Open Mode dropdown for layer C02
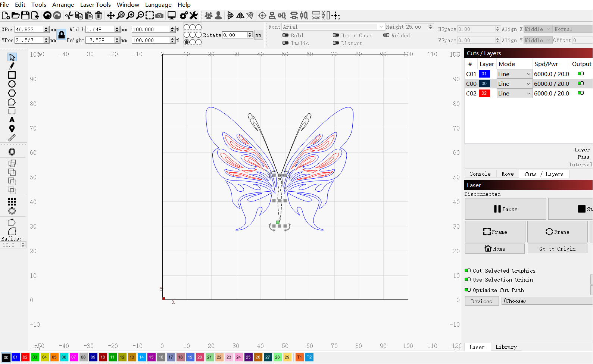 tap(514, 93)
